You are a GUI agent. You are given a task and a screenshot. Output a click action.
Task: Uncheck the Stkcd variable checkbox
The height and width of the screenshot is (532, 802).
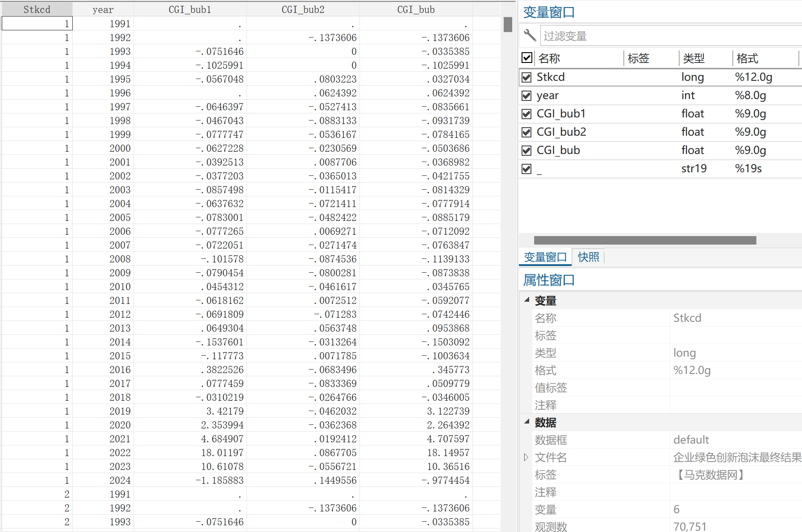coord(527,77)
